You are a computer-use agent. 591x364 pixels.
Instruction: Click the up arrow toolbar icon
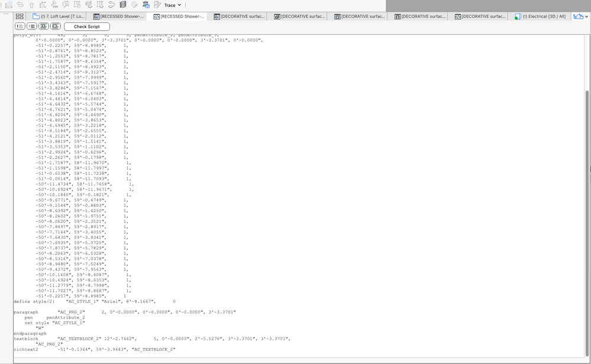click(x=32, y=5)
